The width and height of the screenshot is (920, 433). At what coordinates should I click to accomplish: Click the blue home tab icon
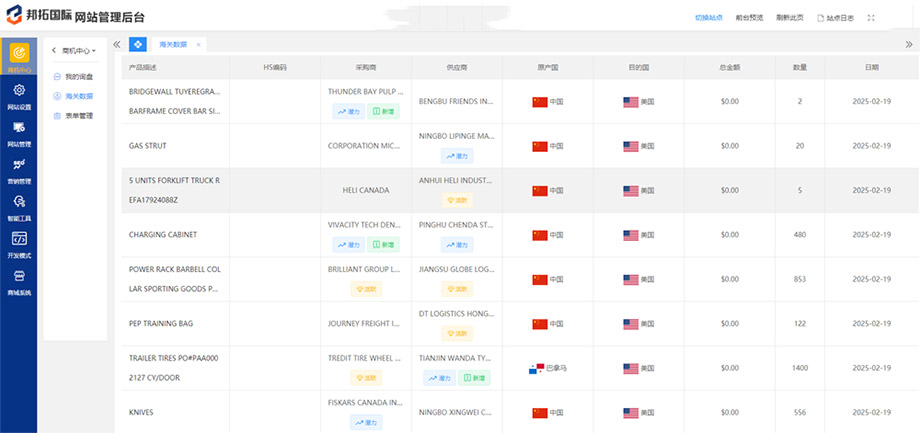click(138, 45)
